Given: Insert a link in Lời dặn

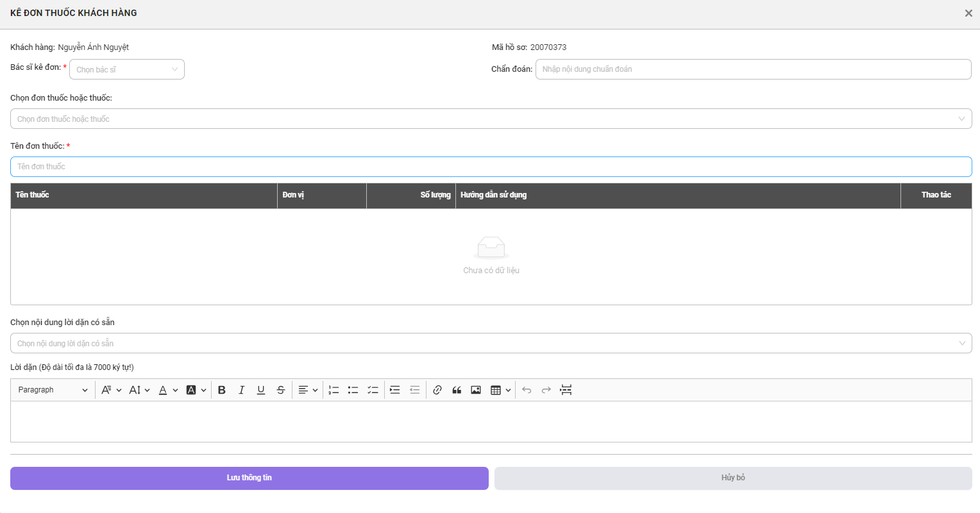Looking at the screenshot, I should [437, 390].
